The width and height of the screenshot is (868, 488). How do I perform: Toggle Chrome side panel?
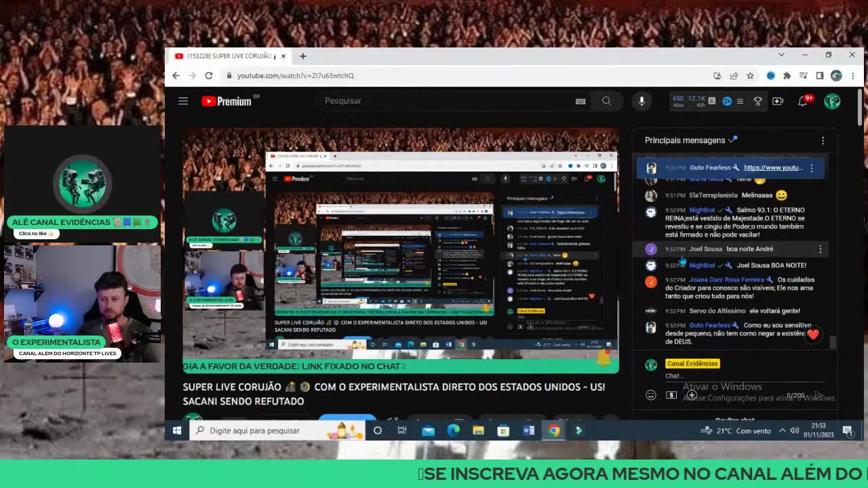[x=820, y=76]
